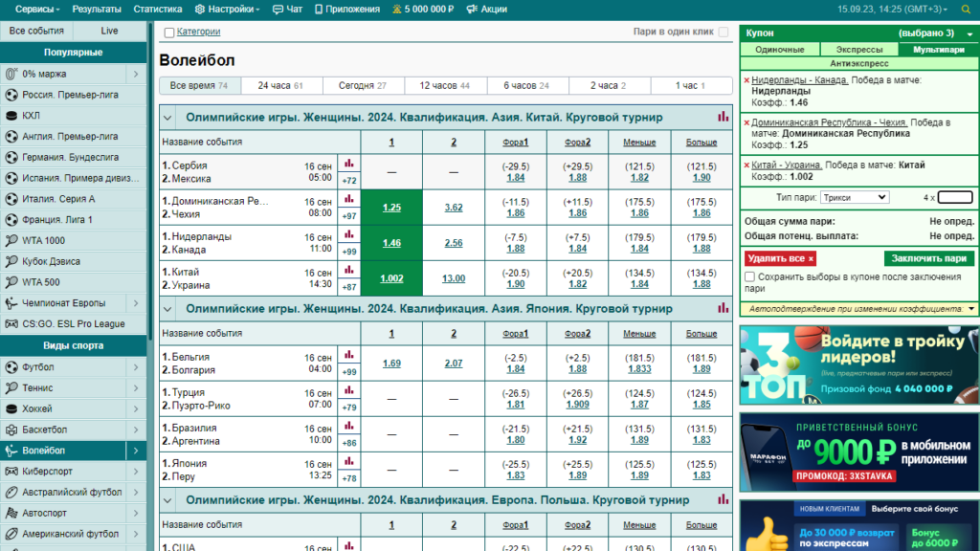
Task: Select Bulgaria win odds 2.07
Action: (x=454, y=363)
